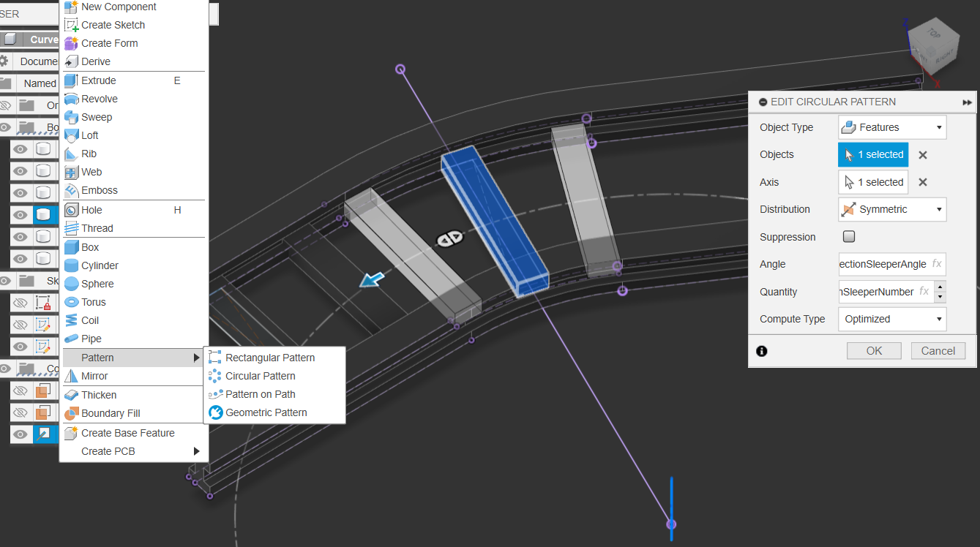Image resolution: width=980 pixels, height=547 pixels.
Task: Click the fx icon in the Angle field
Action: point(937,264)
